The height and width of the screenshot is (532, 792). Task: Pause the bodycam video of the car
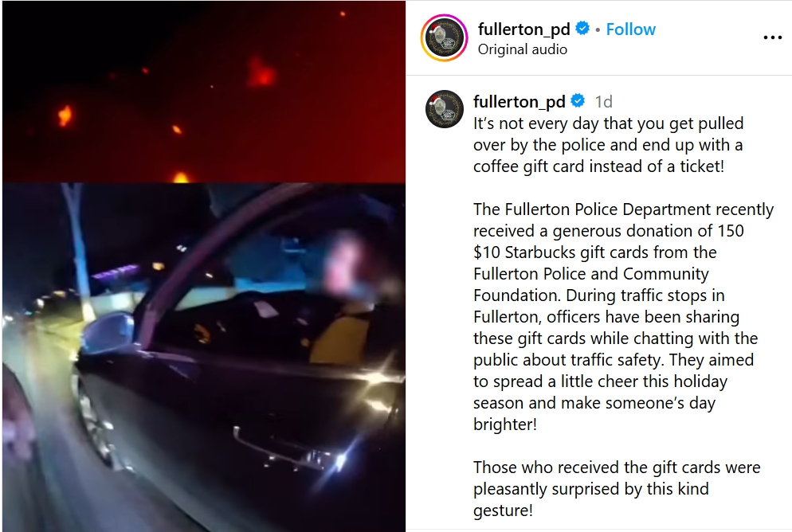[x=203, y=358]
